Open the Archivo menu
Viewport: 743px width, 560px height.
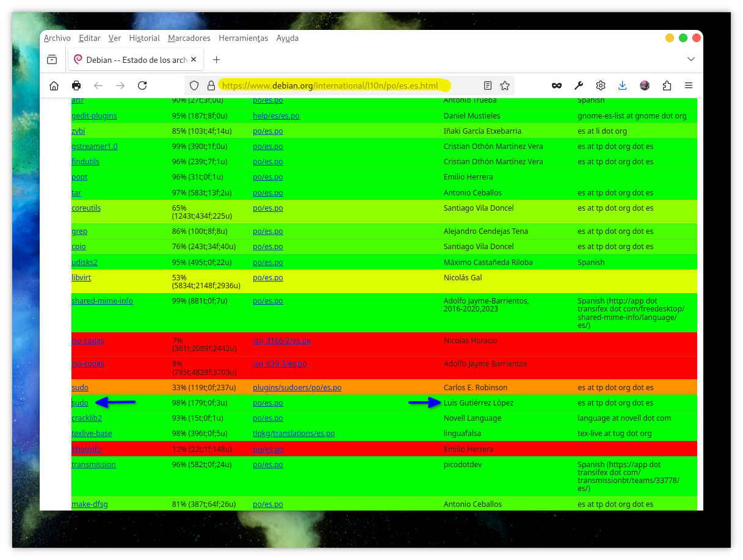coord(57,38)
